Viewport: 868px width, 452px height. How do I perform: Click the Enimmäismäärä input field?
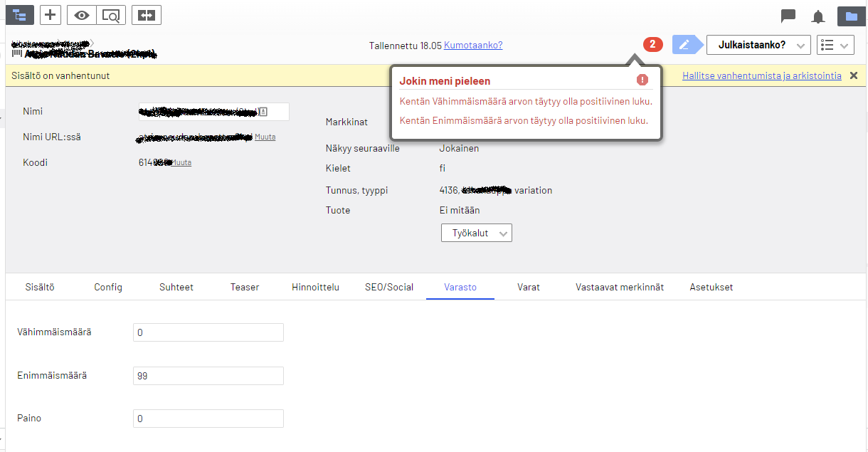tap(208, 376)
